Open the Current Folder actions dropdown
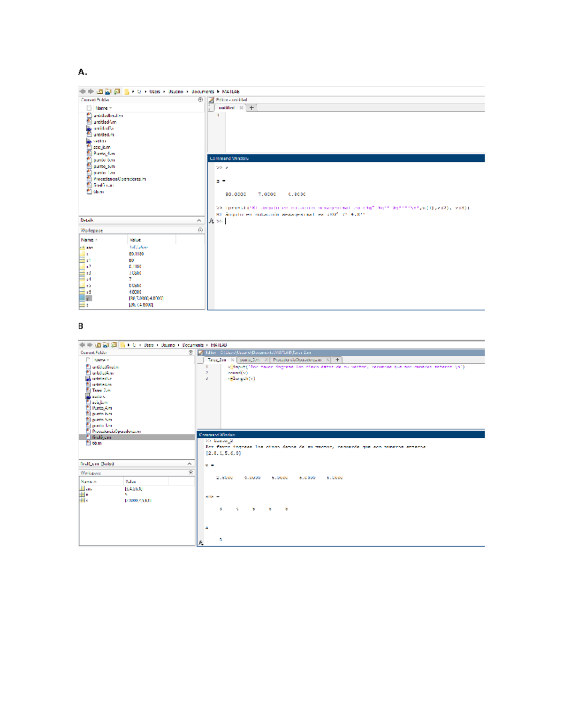 point(200,100)
